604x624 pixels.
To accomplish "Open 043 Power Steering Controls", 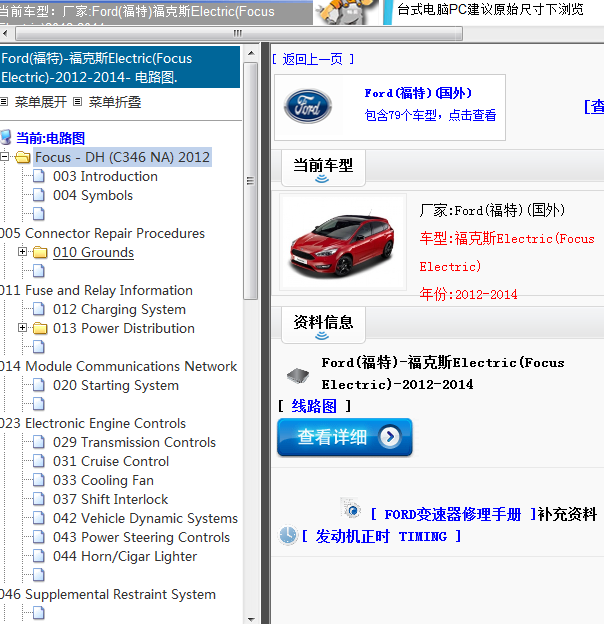I will point(141,537).
